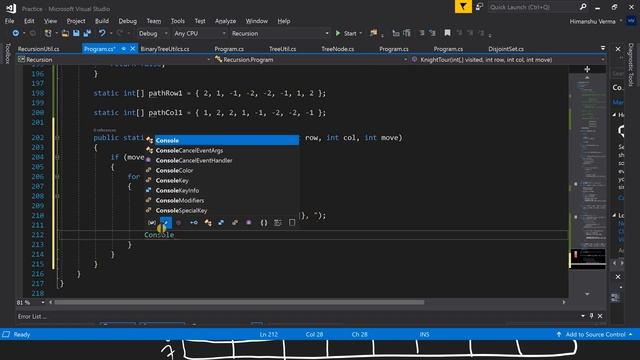Screen dimensions: 640x360
Task: Toggle Locals and parameters IntelliSense filter
Action: 151,222
